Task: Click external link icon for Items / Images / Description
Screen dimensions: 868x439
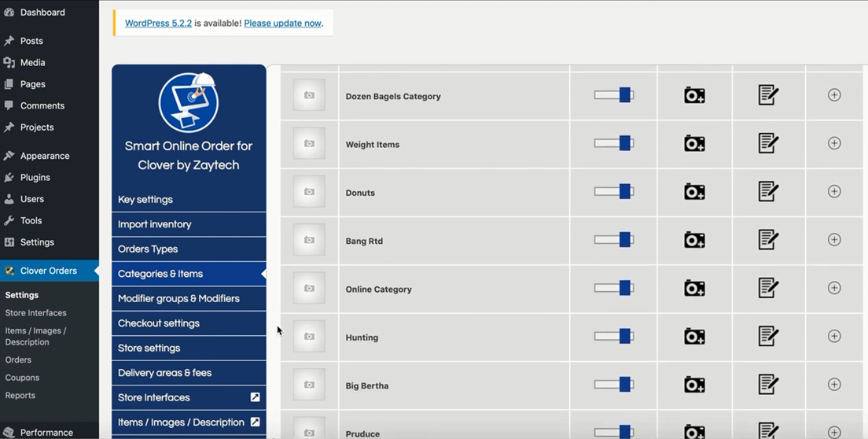Action: (x=256, y=422)
